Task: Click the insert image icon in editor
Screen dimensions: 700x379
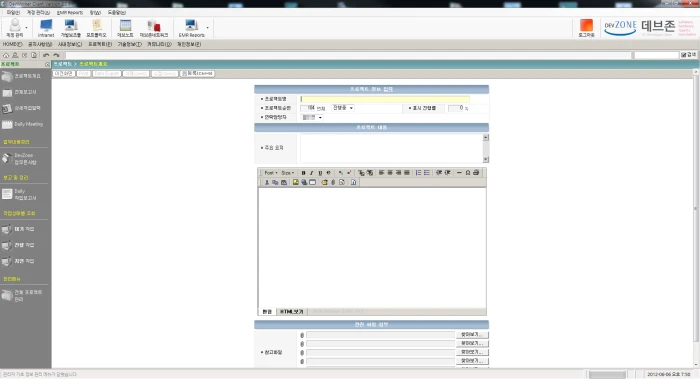Action: coord(295,182)
